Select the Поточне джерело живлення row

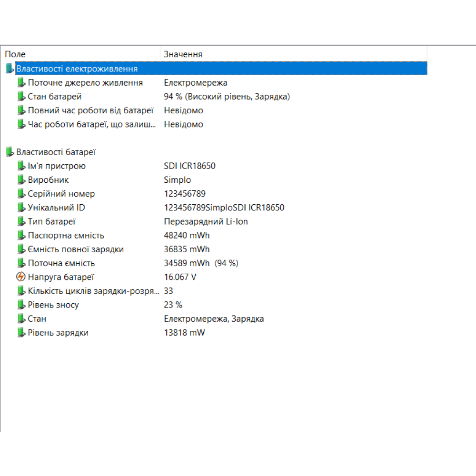(x=85, y=83)
